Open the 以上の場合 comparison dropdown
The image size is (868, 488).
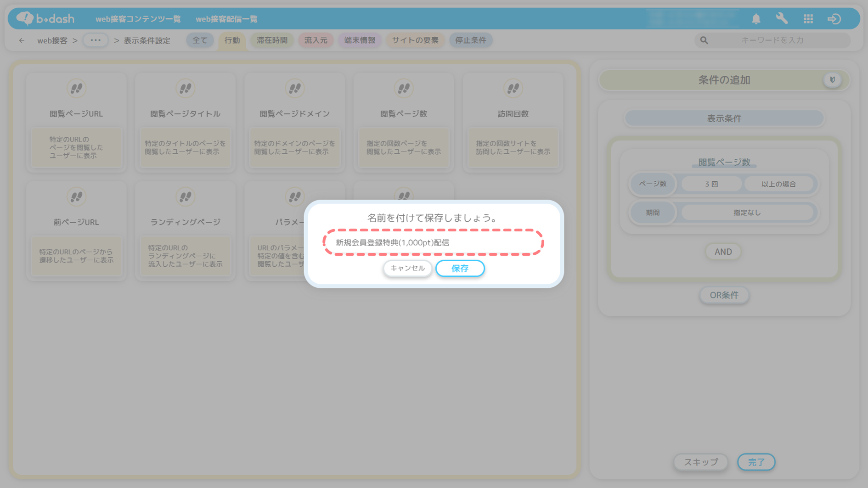pyautogui.click(x=778, y=184)
